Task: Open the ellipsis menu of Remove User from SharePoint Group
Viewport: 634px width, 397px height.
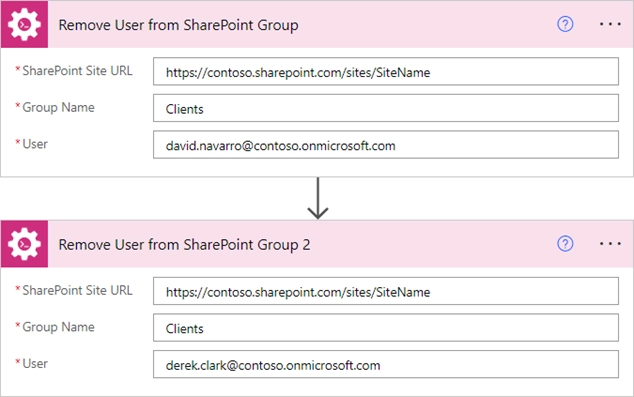Action: coord(610,24)
